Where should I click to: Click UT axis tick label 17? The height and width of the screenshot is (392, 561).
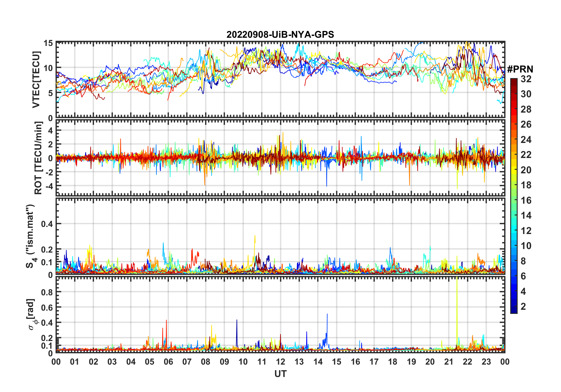(x=374, y=361)
